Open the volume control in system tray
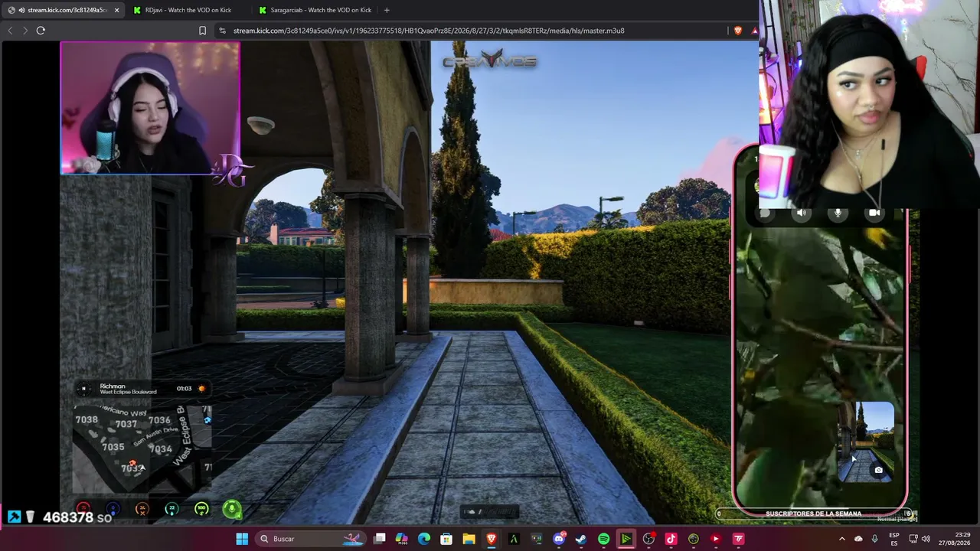Image resolution: width=980 pixels, height=551 pixels. (926, 539)
